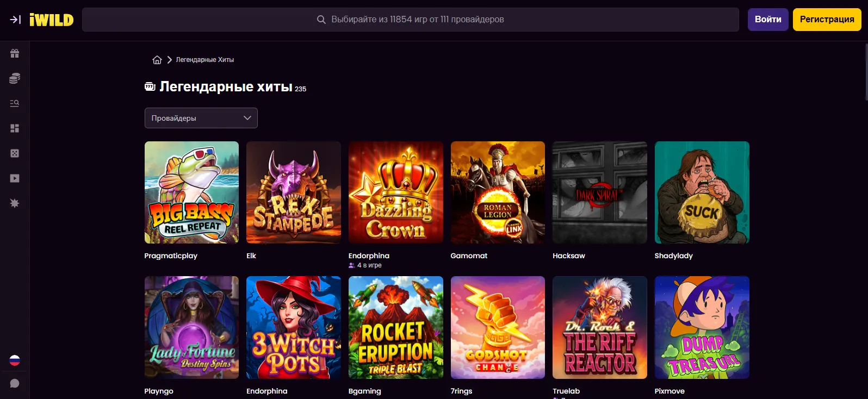The width and height of the screenshot is (868, 399).
Task: Open Dark Spiral game thumbnail
Action: 600,192
